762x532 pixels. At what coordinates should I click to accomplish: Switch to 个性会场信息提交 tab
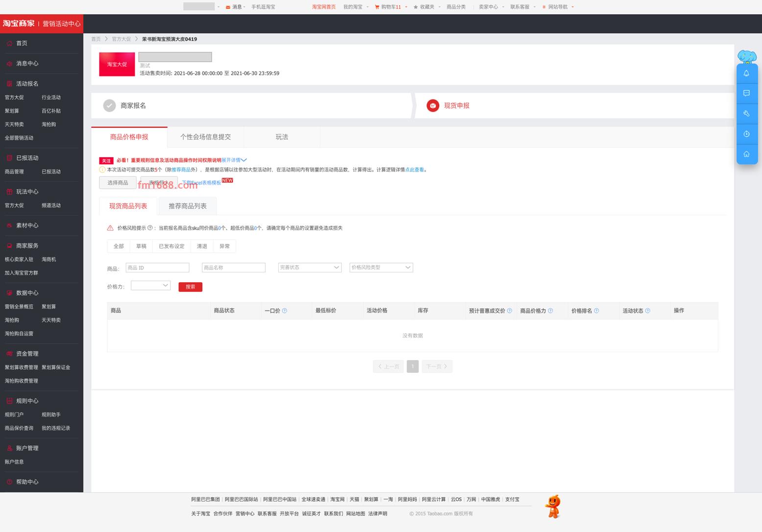click(x=206, y=137)
